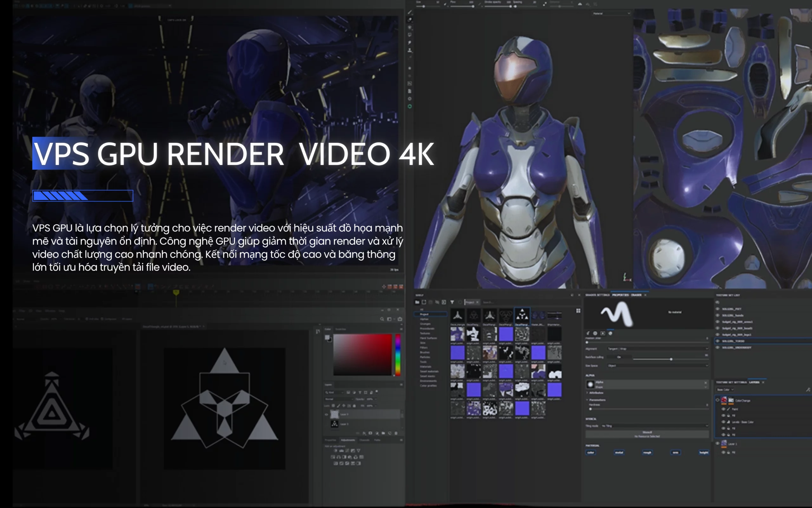Add a Vibrance adjustment
The image size is (812, 508).
coord(359,451)
